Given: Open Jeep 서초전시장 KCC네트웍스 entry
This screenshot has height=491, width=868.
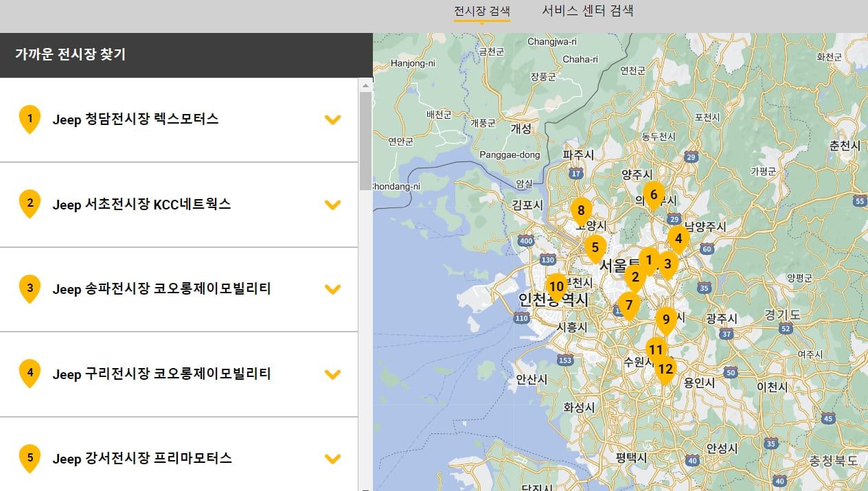Looking at the screenshot, I should [179, 205].
